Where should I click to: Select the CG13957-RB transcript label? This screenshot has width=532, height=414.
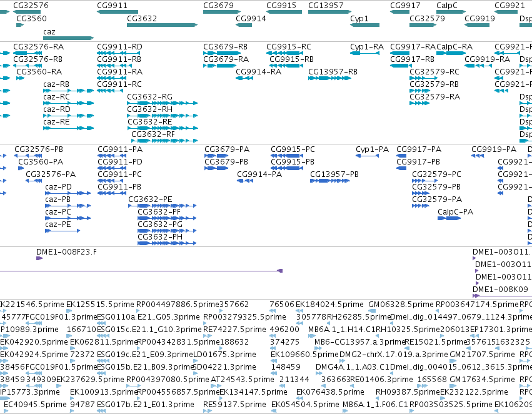coord(333,71)
